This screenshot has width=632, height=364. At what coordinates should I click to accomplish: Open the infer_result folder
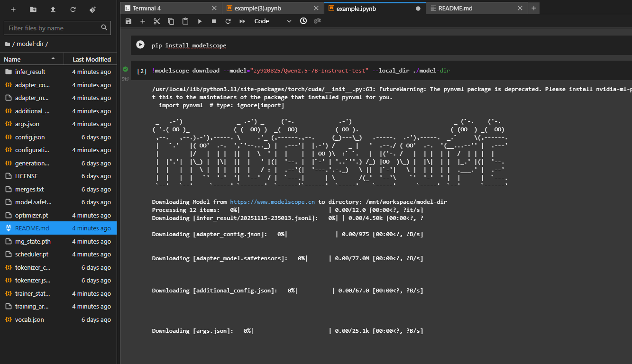pyautogui.click(x=58, y=72)
